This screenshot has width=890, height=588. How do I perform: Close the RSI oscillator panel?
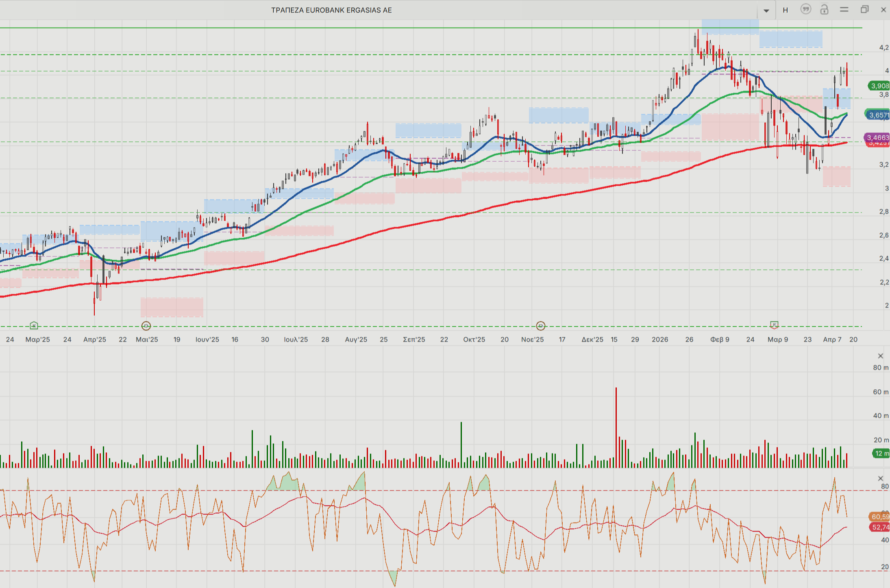pos(881,478)
